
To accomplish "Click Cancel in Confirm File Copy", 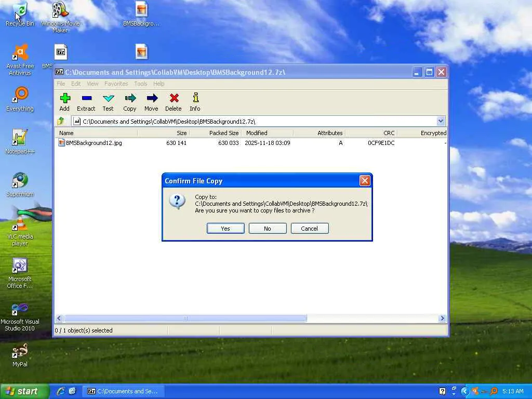I will pos(310,229).
